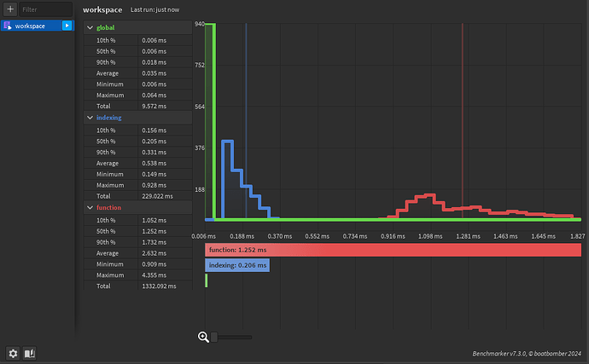Toggle the indexing series label
589x364 pixels.
[x=109, y=118]
